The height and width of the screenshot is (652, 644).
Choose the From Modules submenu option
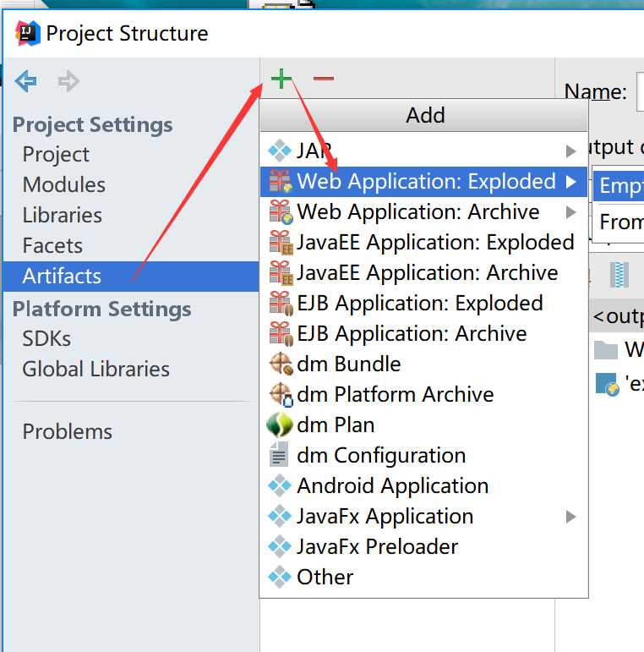click(619, 222)
